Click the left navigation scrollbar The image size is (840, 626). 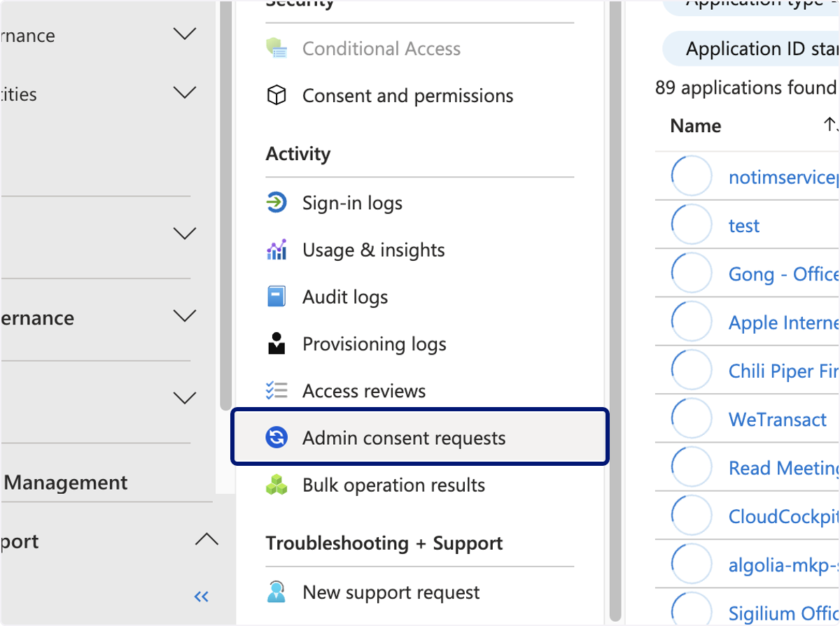coord(225,206)
